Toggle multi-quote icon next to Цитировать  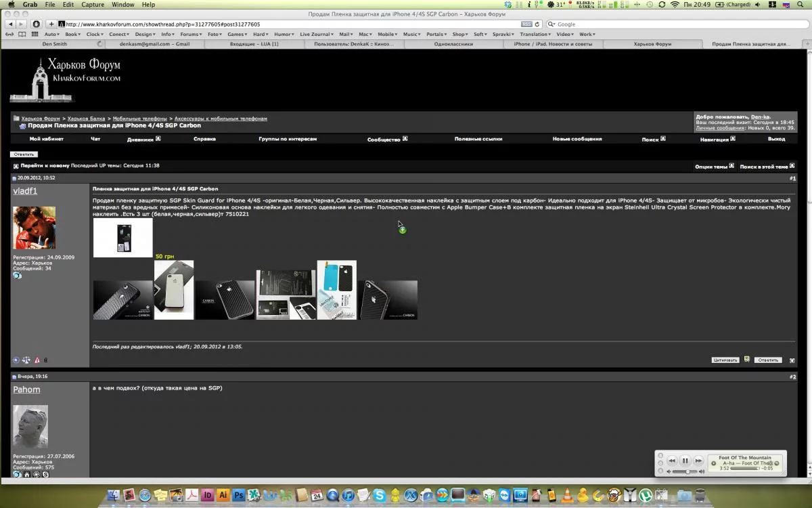746,360
